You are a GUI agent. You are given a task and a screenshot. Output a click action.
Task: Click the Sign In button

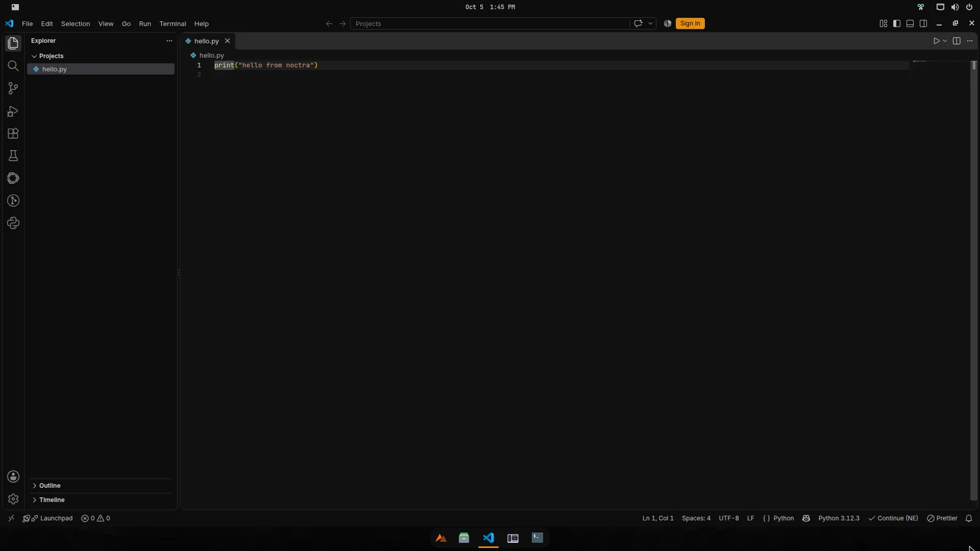tap(690, 23)
